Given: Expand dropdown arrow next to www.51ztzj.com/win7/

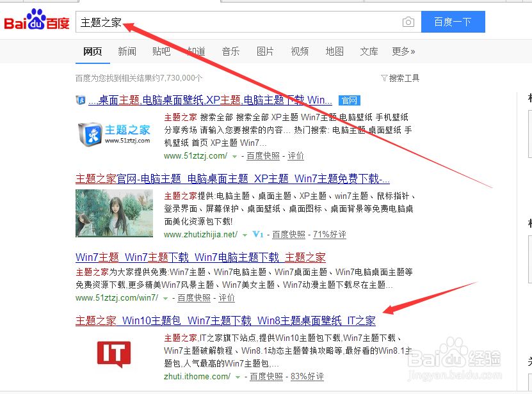Looking at the screenshot, I should tap(166, 299).
